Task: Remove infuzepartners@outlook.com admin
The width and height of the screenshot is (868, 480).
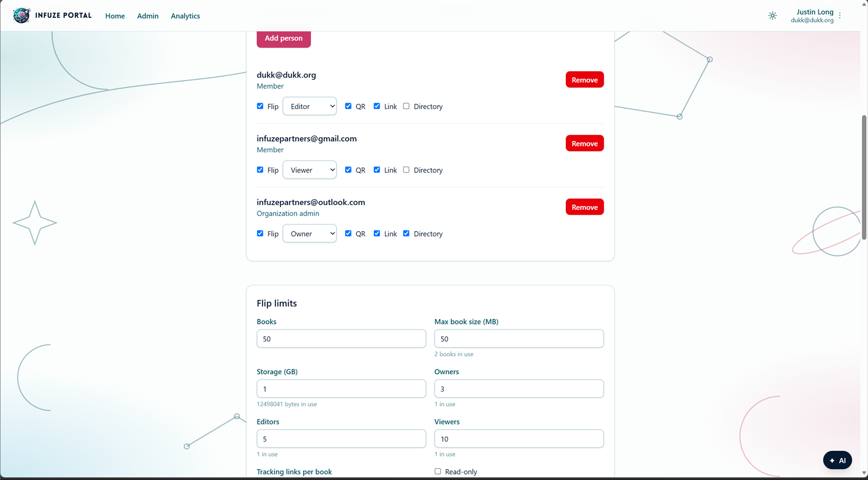Action: (x=585, y=207)
